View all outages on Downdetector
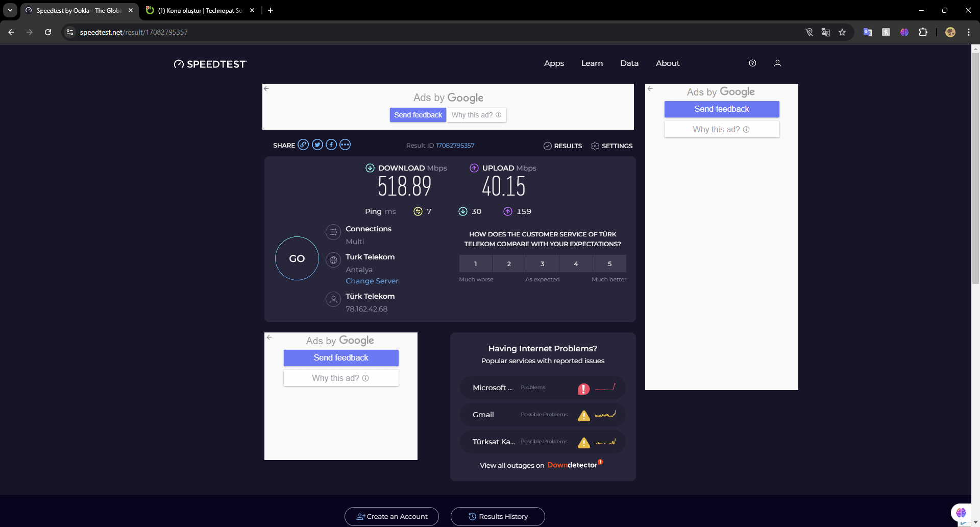980x527 pixels. pyautogui.click(x=541, y=465)
